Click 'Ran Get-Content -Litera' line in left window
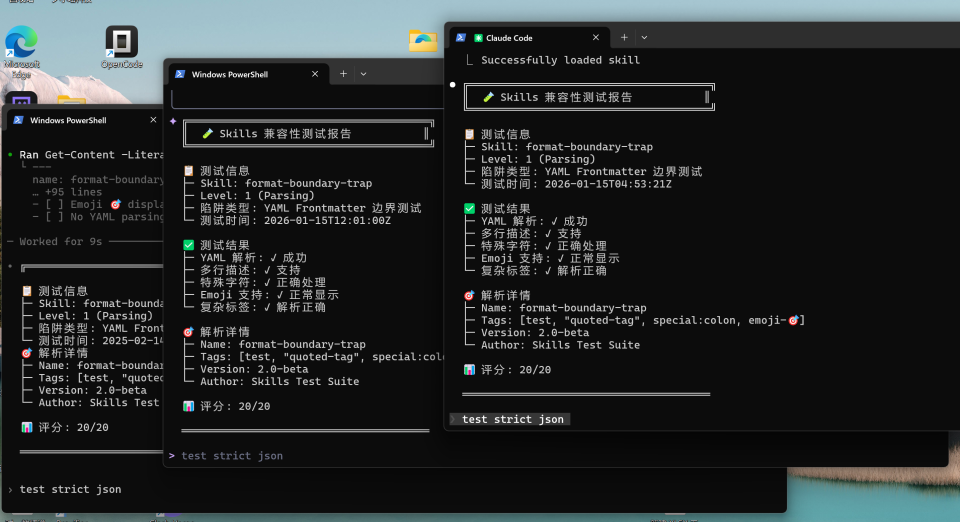Viewport: 960px width, 522px height. pyautogui.click(x=91, y=155)
